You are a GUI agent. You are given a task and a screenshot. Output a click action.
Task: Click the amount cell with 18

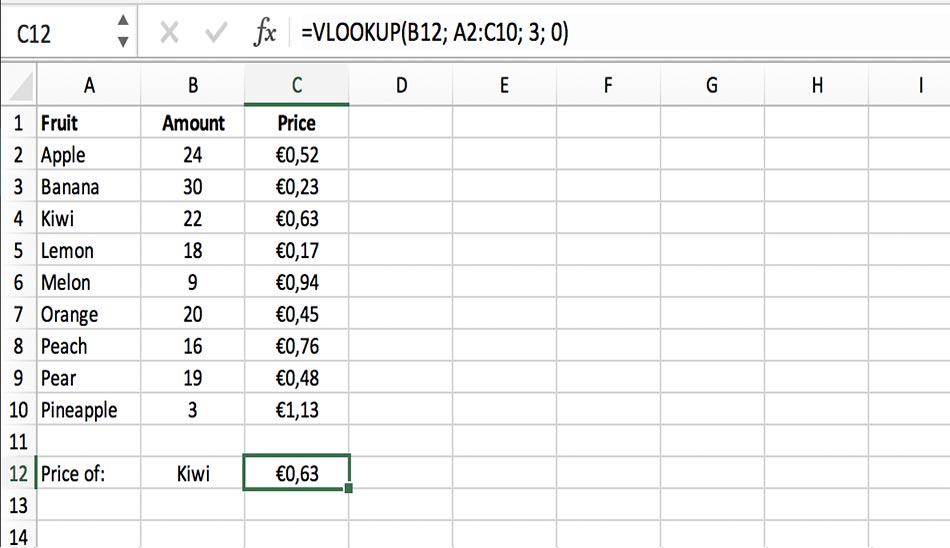[193, 250]
